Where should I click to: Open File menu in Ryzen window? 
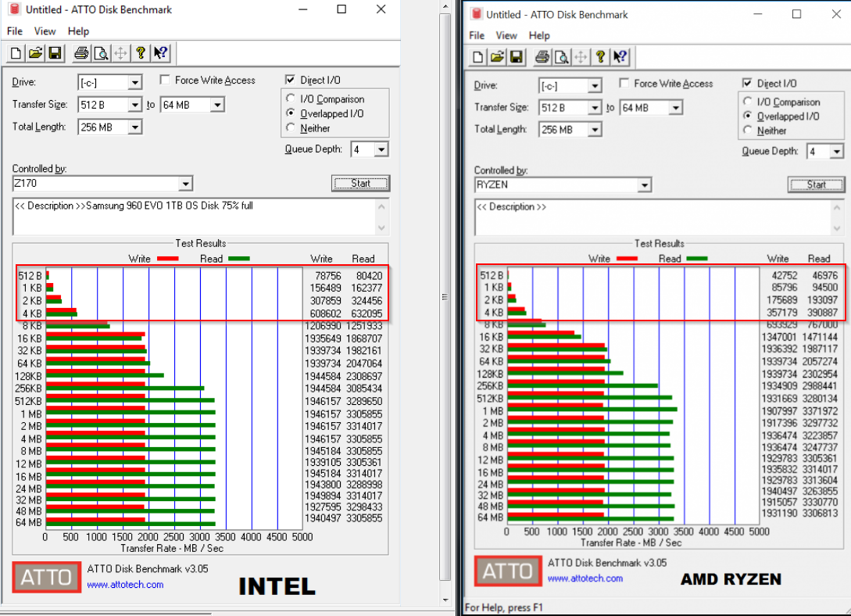click(477, 35)
